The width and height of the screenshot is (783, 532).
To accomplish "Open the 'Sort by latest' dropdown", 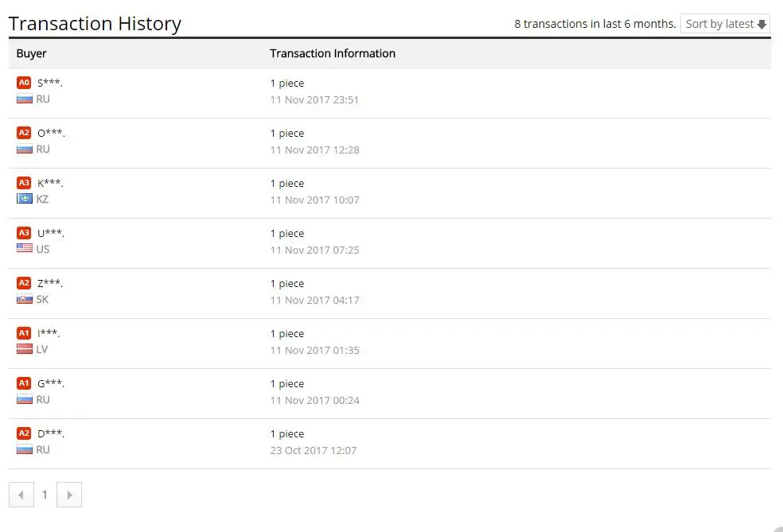I will [726, 24].
